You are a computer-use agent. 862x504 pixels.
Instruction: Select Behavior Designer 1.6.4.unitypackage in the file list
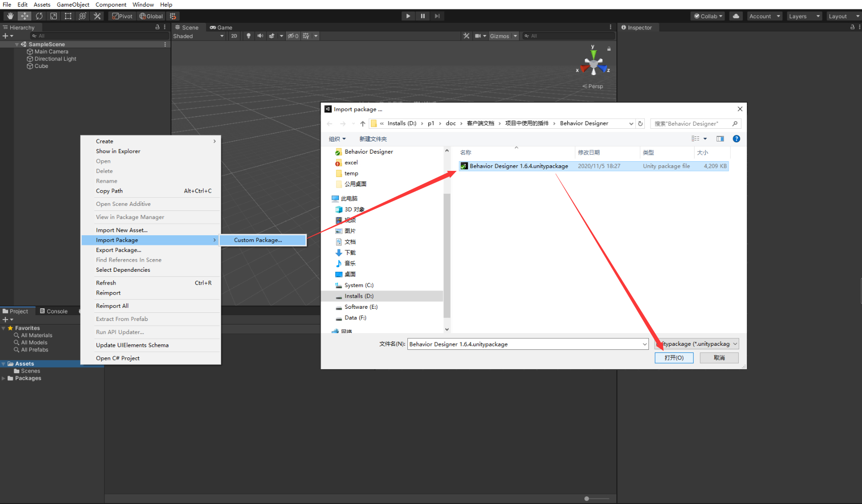coord(519,166)
